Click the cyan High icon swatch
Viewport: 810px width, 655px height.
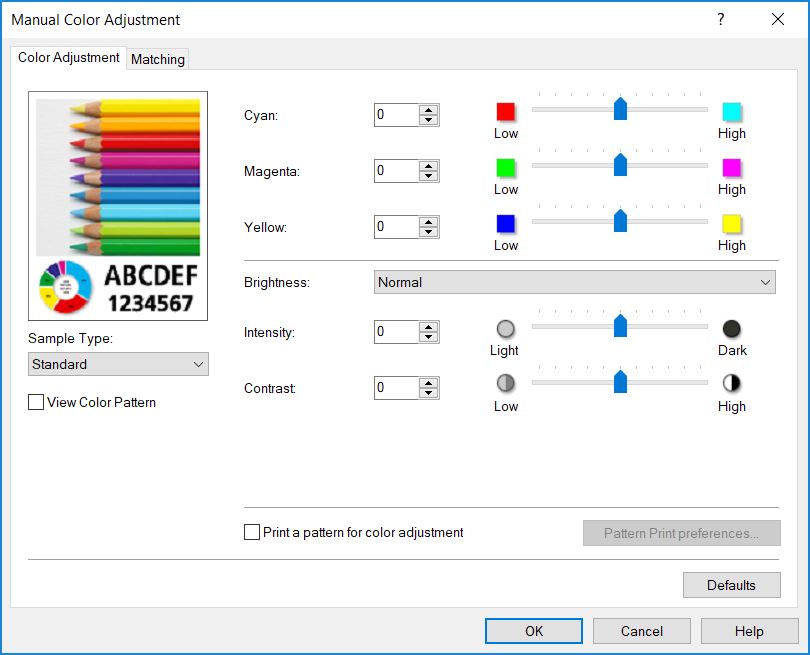click(x=731, y=112)
